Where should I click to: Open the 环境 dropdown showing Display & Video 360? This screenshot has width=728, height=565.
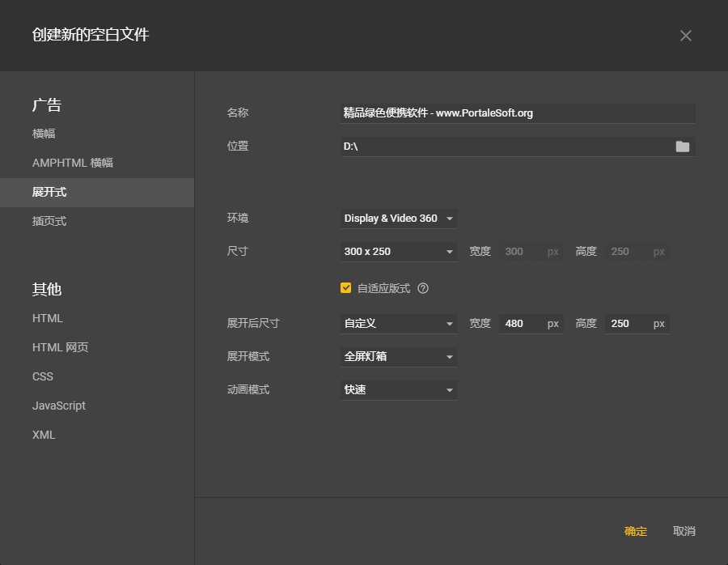click(x=399, y=218)
